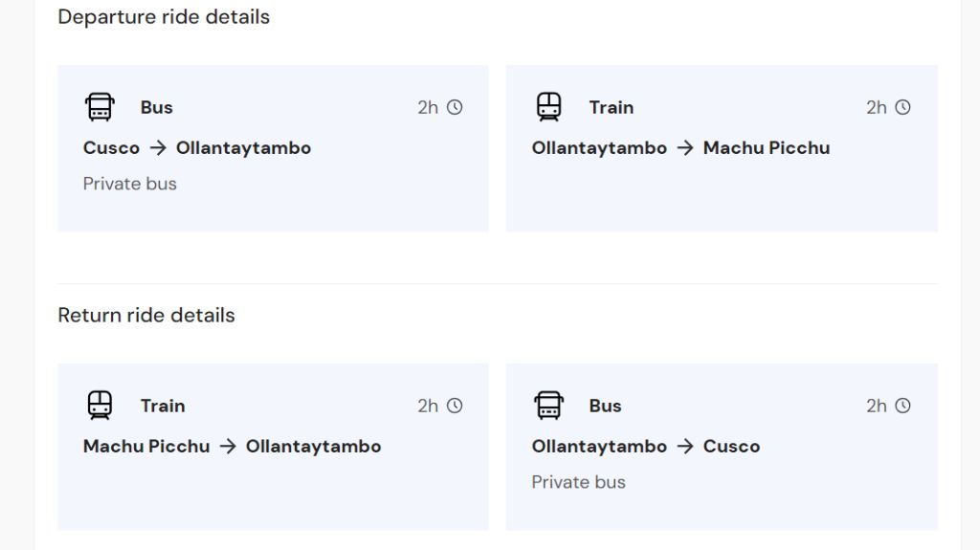Click the Machu Picchu destination in the departure train card
This screenshot has width=980, height=550.
point(766,148)
